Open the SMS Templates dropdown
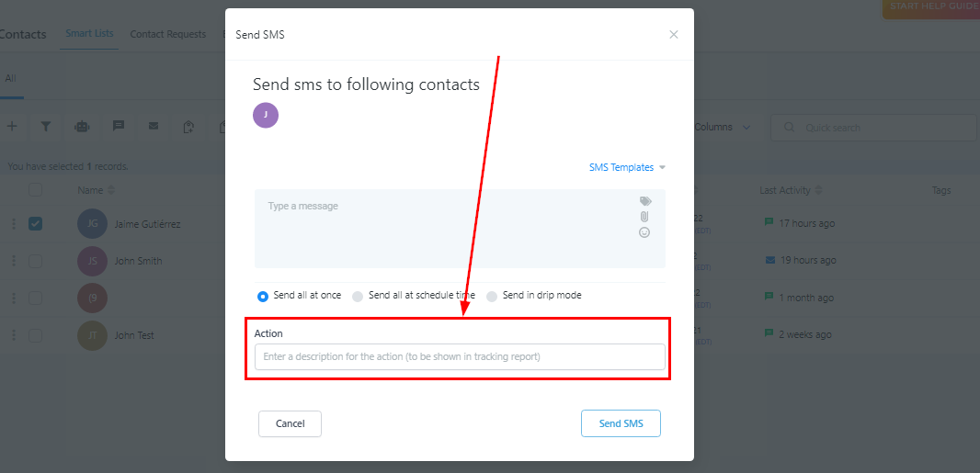980x473 pixels. tap(627, 168)
